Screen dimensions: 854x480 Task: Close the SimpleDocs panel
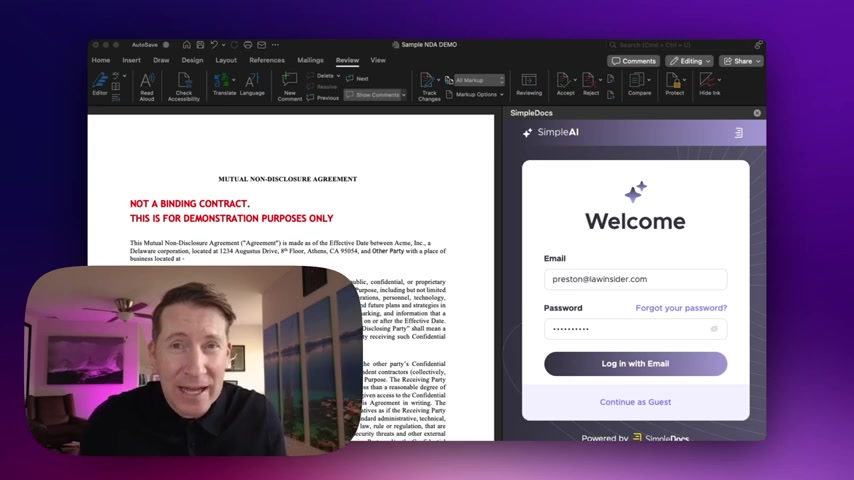[x=757, y=113]
